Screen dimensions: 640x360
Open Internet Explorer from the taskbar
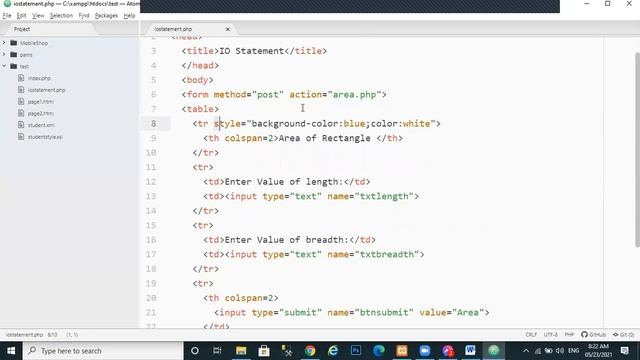pos(333,351)
